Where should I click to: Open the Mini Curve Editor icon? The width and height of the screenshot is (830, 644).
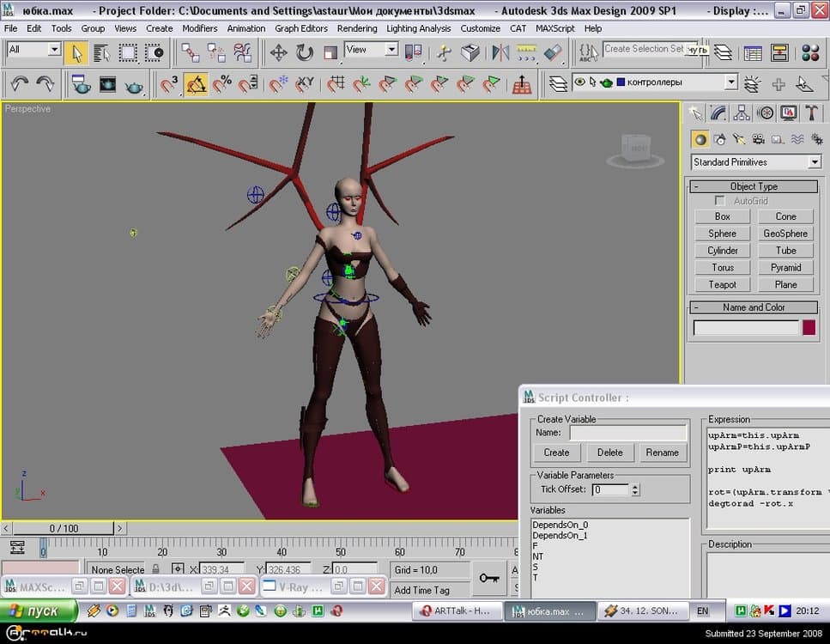point(17,548)
